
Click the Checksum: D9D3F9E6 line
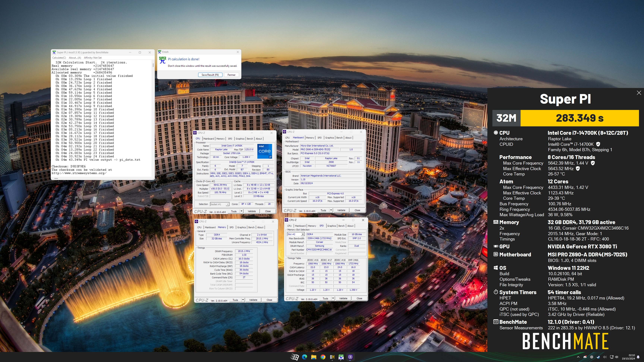(69, 166)
